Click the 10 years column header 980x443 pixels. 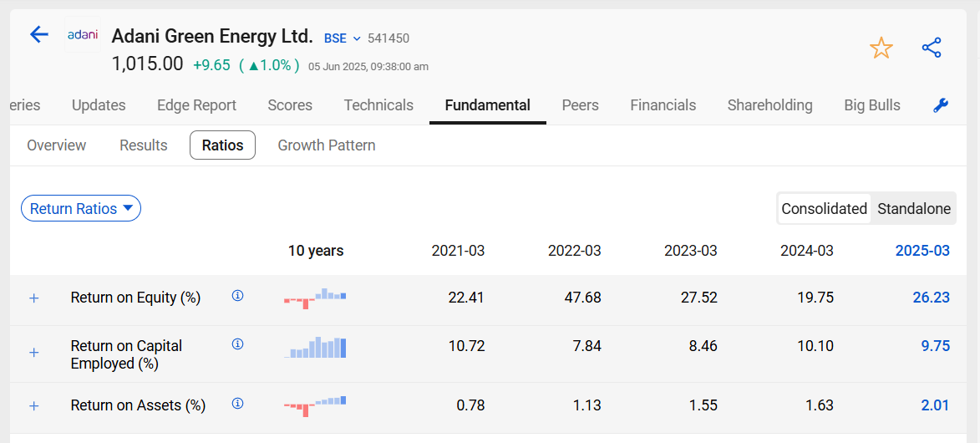click(x=316, y=251)
